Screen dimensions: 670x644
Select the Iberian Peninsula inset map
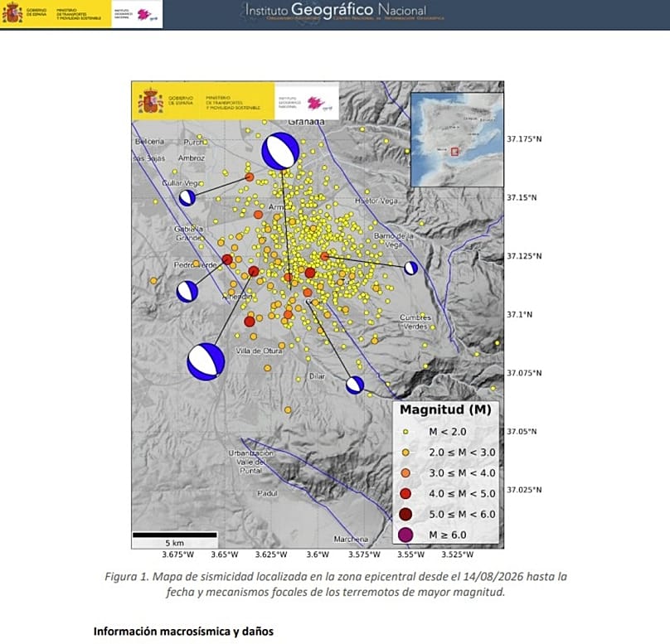pyautogui.click(x=457, y=139)
